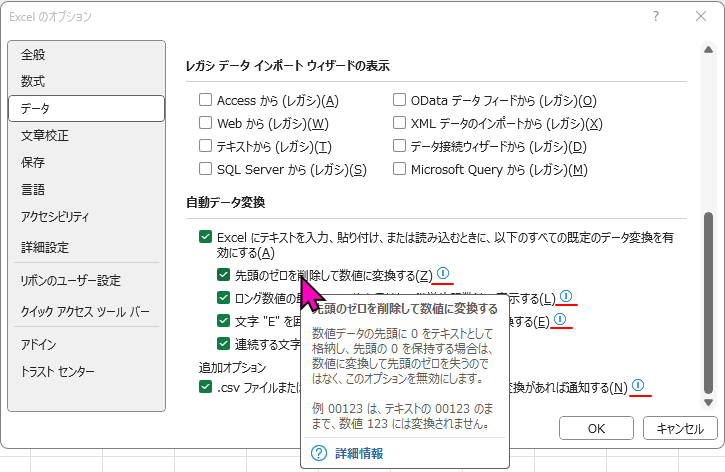Click info icon beside 文字 "E" option ending (E)
The image size is (725, 472).
(560, 319)
